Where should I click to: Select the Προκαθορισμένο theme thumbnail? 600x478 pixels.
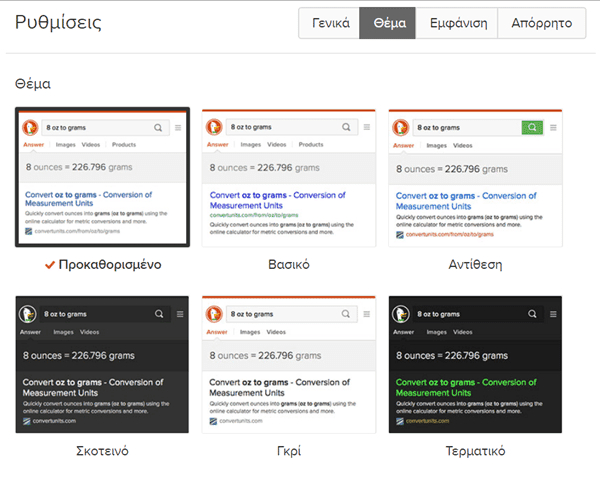(x=102, y=177)
